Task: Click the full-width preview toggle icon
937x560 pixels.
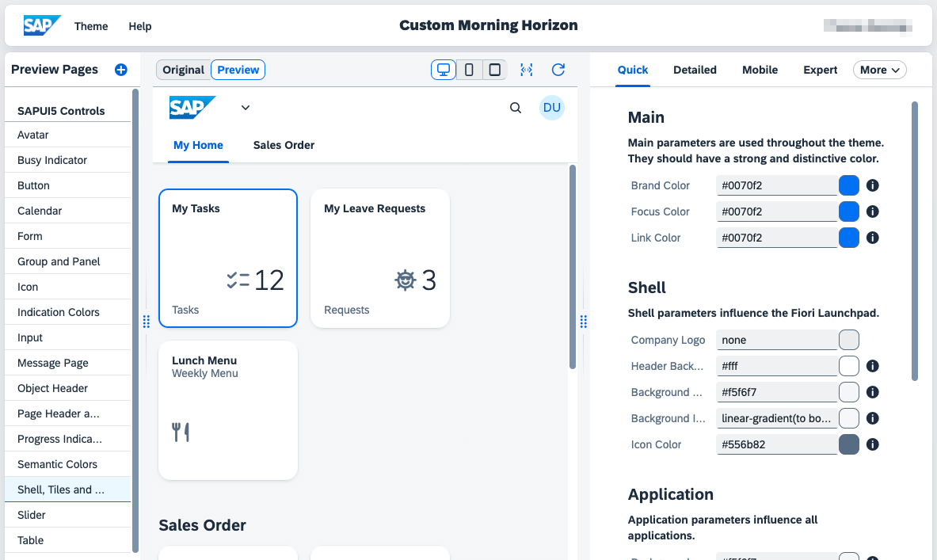Action: tap(527, 70)
